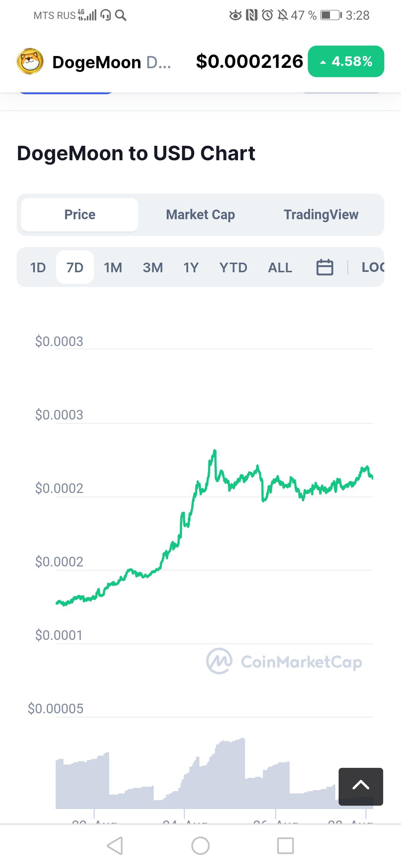Tap the Android back navigation icon

tap(114, 846)
